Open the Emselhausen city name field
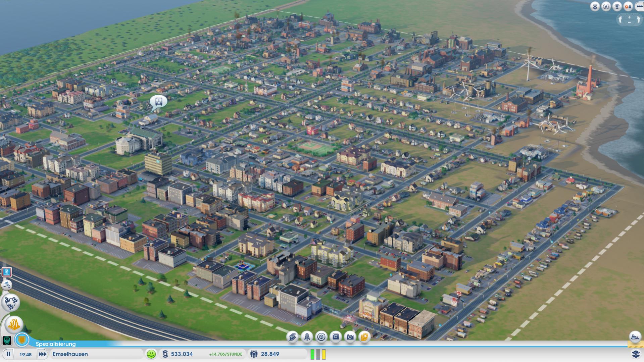 point(97,354)
